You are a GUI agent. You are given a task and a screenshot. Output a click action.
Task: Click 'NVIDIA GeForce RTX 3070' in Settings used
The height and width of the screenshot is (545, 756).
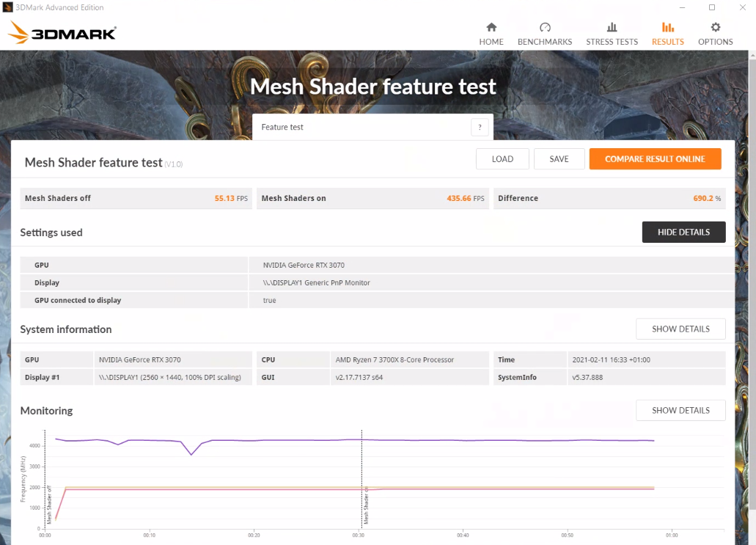click(x=304, y=266)
